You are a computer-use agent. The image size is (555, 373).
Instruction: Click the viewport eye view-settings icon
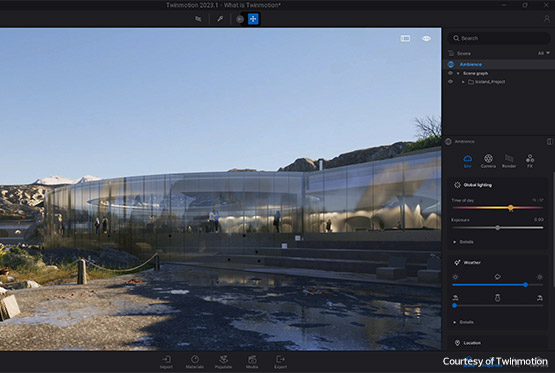pos(426,38)
